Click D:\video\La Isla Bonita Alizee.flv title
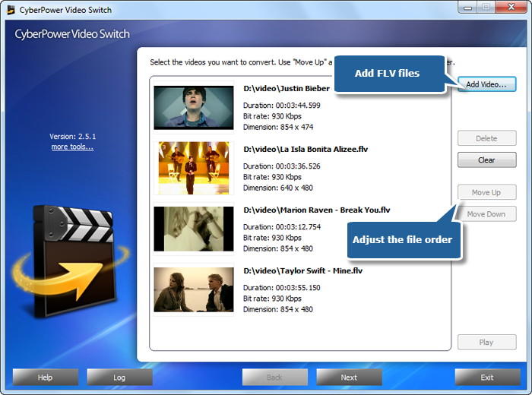532x395 pixels. click(306, 149)
